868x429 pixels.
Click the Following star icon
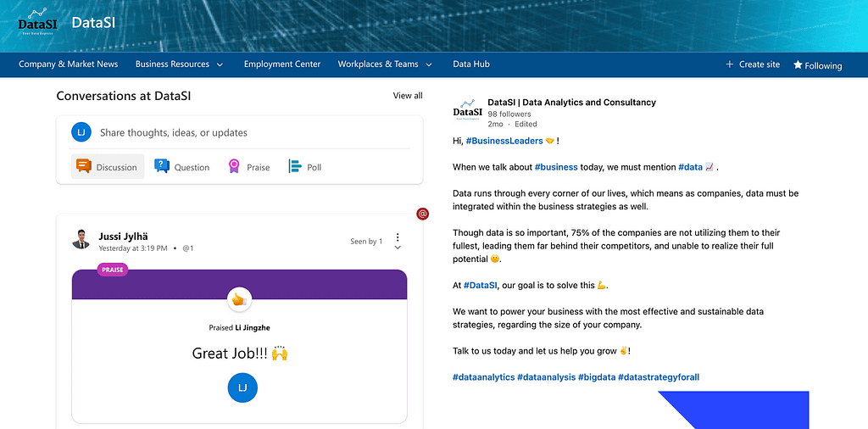pos(798,64)
